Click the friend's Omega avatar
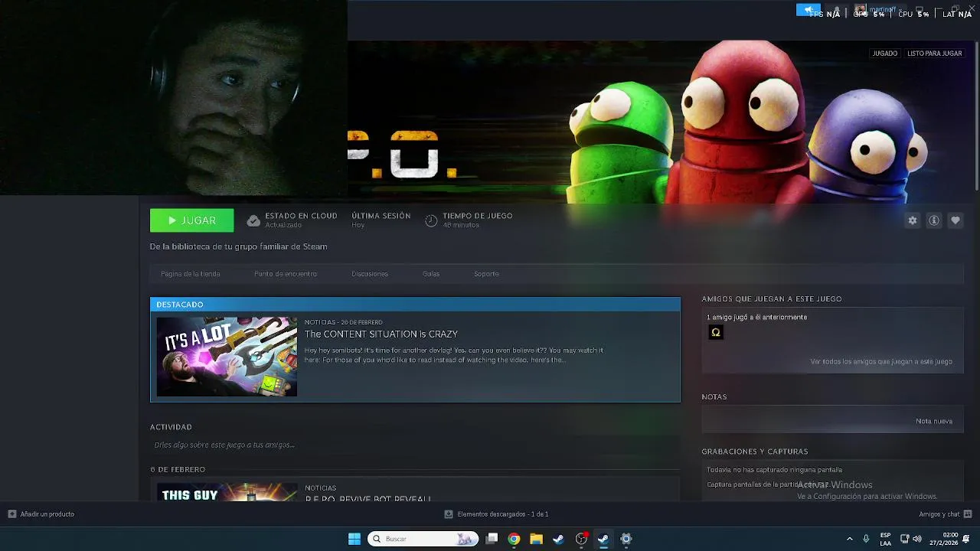Viewport: 980px width, 551px height. [x=716, y=332]
